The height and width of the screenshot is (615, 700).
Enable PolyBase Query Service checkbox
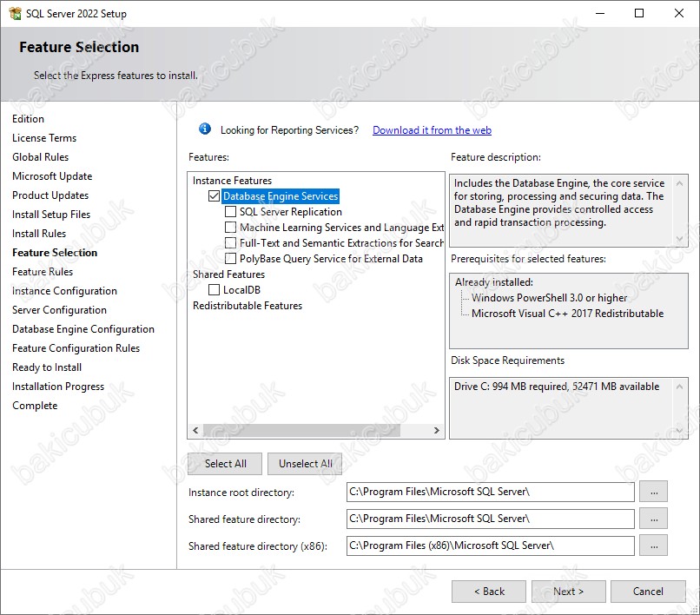pyautogui.click(x=230, y=259)
